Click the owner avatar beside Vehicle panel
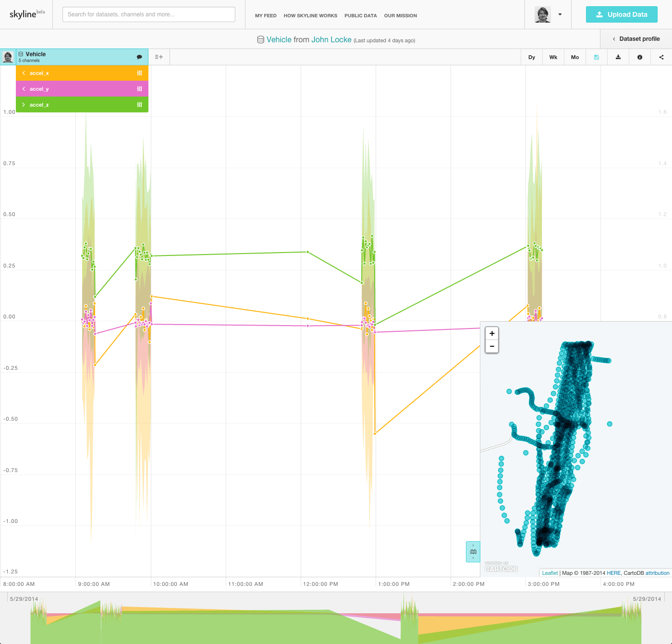 [8, 57]
